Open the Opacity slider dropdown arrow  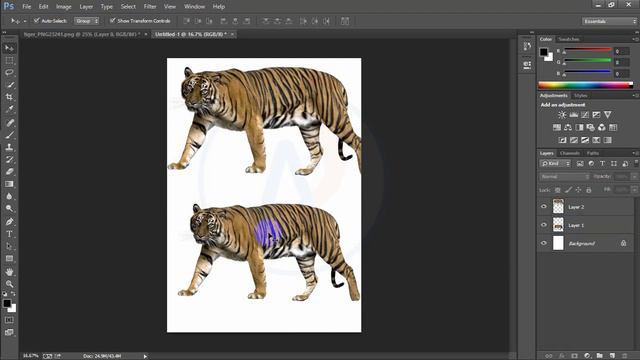634,177
